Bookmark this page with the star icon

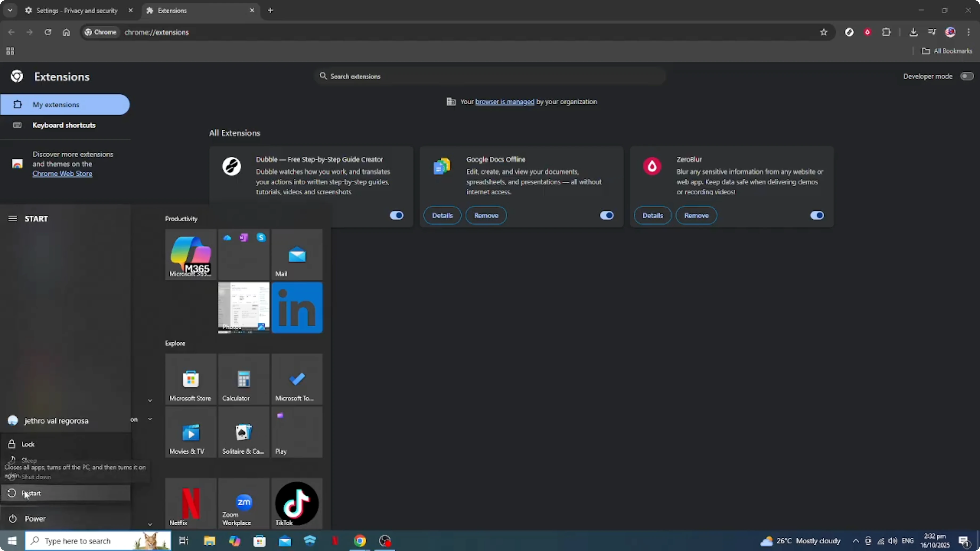824,32
